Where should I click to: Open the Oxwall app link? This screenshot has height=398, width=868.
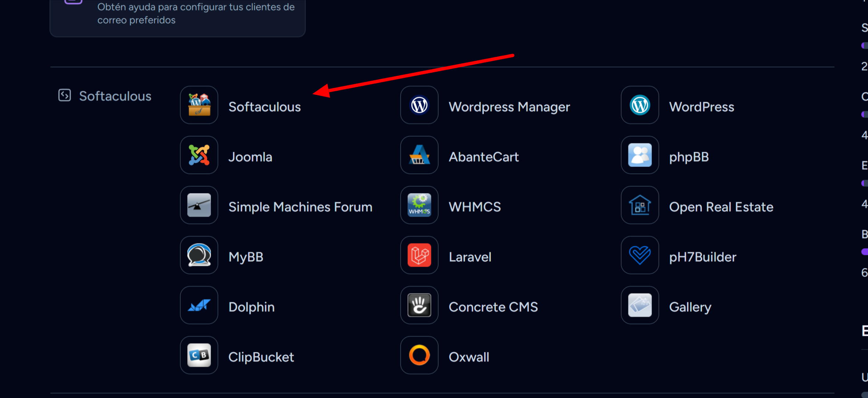point(469,357)
